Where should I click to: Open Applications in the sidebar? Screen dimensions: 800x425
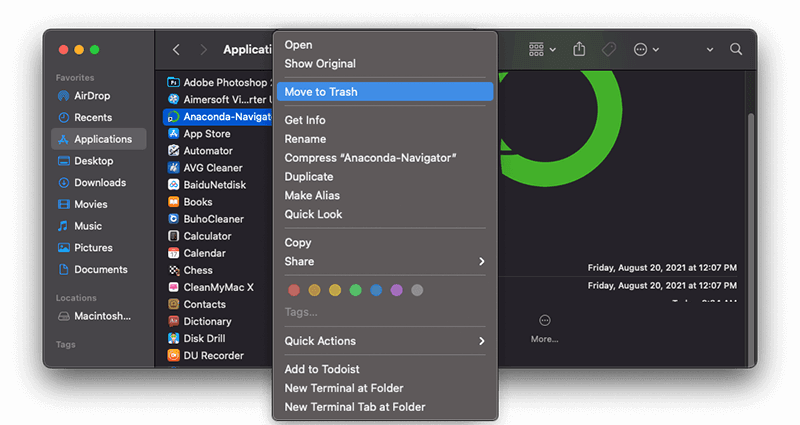(x=99, y=139)
